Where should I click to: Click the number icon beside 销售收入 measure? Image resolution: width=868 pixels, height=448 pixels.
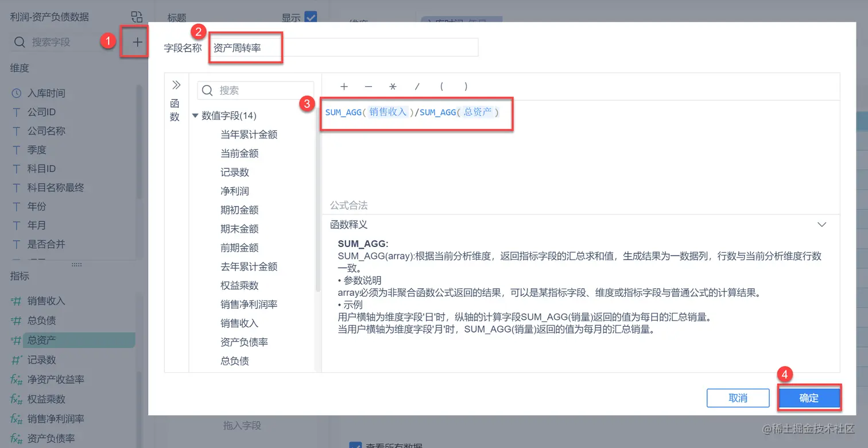17,299
